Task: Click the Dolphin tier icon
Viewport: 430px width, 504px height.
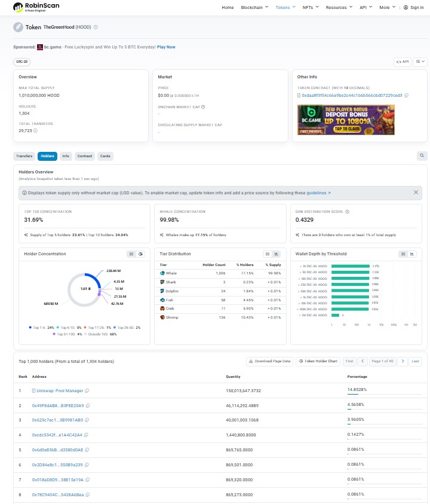Action: pyautogui.click(x=162, y=291)
